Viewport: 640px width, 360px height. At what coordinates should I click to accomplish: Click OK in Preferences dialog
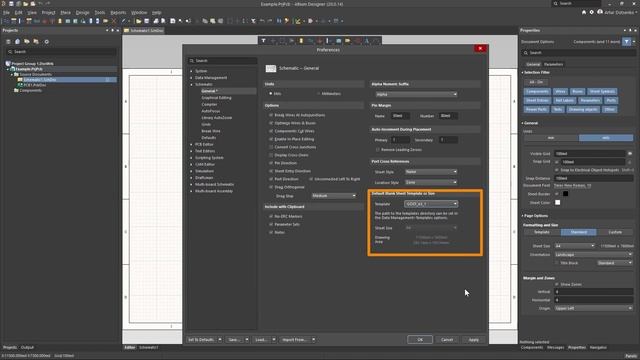pyautogui.click(x=420, y=340)
